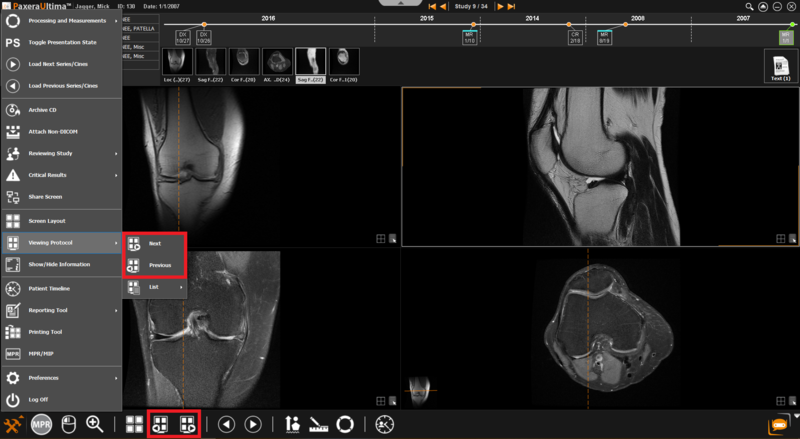
Task: Open the Printing Tool menu entry
Action: [x=60, y=332]
